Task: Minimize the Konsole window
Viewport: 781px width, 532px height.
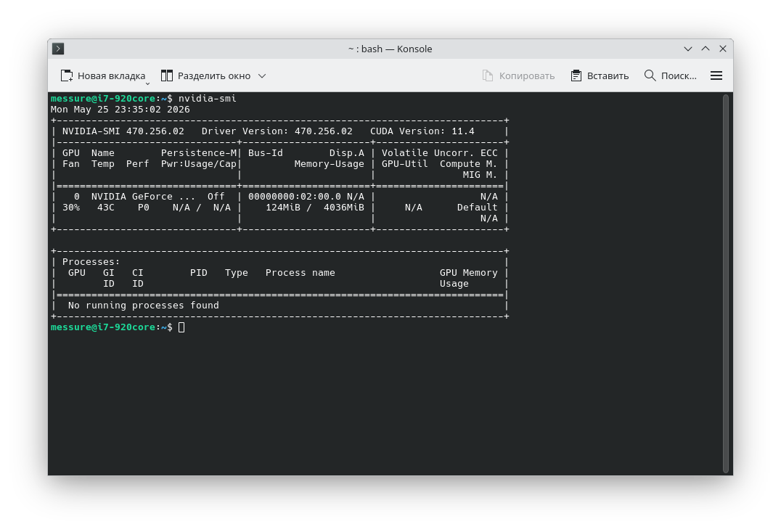Action: pyautogui.click(x=688, y=49)
